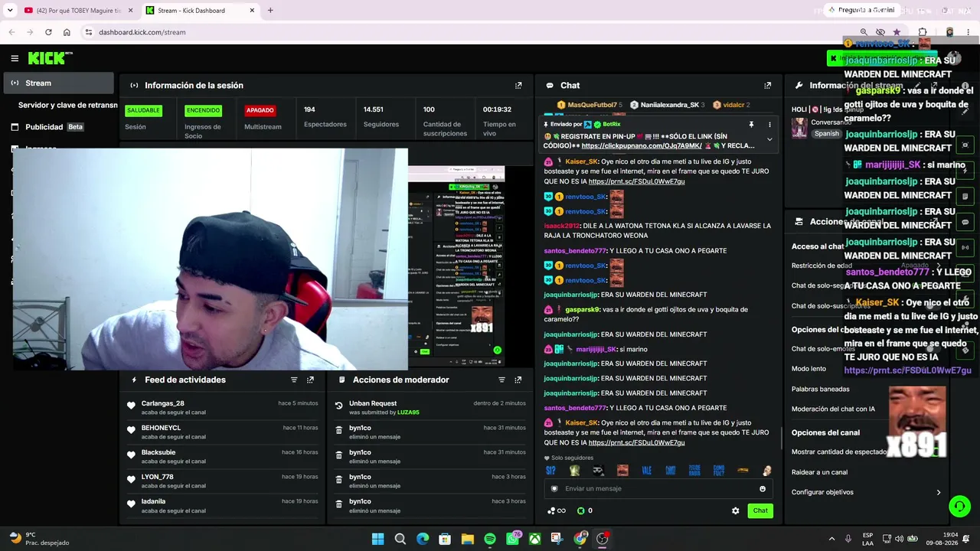Click the APAGADO Multistream badge
Viewport: 980px width, 551px height.
[x=260, y=110]
